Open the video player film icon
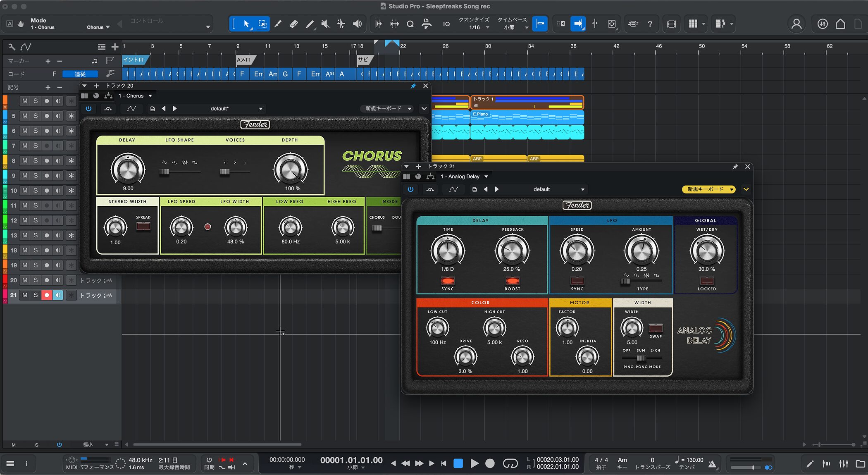The height and width of the screenshot is (475, 868). 671,24
